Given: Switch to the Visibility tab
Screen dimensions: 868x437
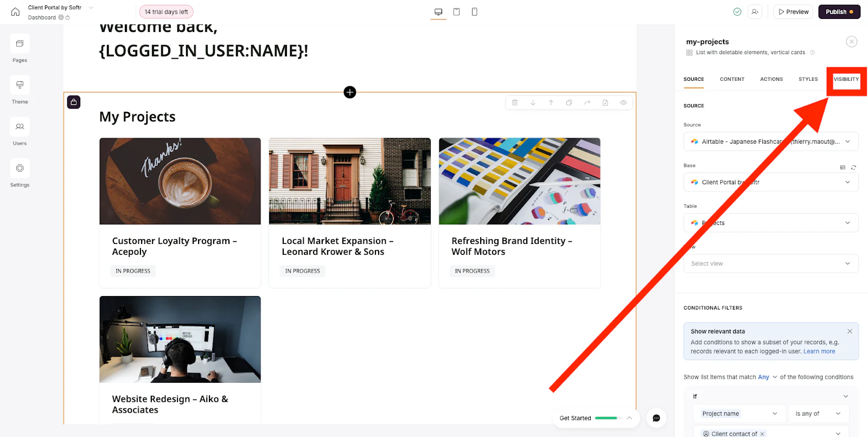Looking at the screenshot, I should (846, 79).
